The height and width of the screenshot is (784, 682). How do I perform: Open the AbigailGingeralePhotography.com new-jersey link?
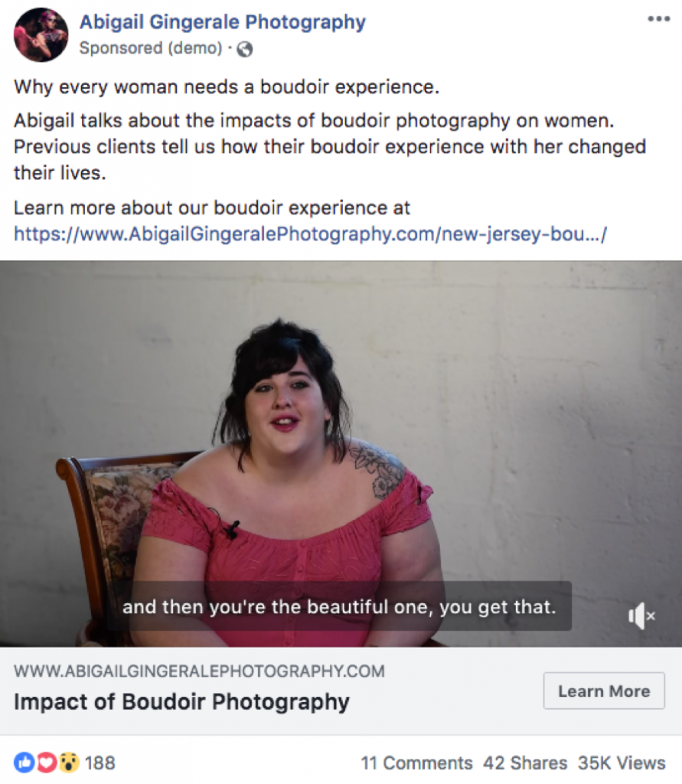point(310,234)
